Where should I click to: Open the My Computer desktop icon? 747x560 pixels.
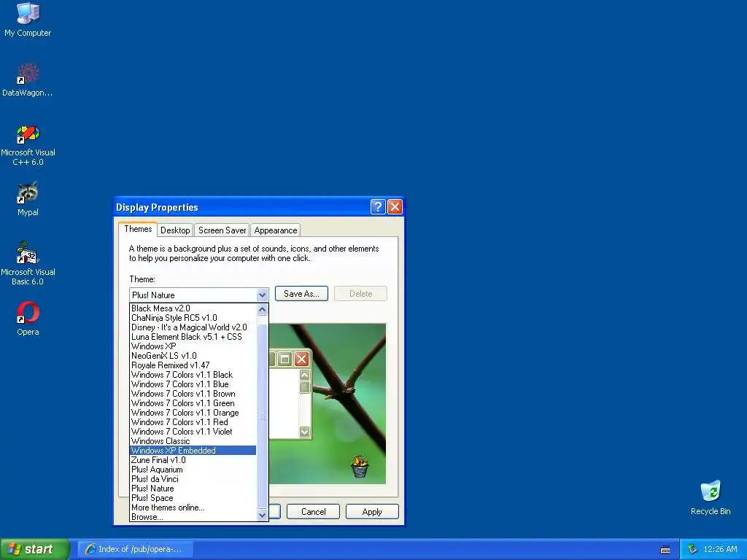(x=28, y=20)
